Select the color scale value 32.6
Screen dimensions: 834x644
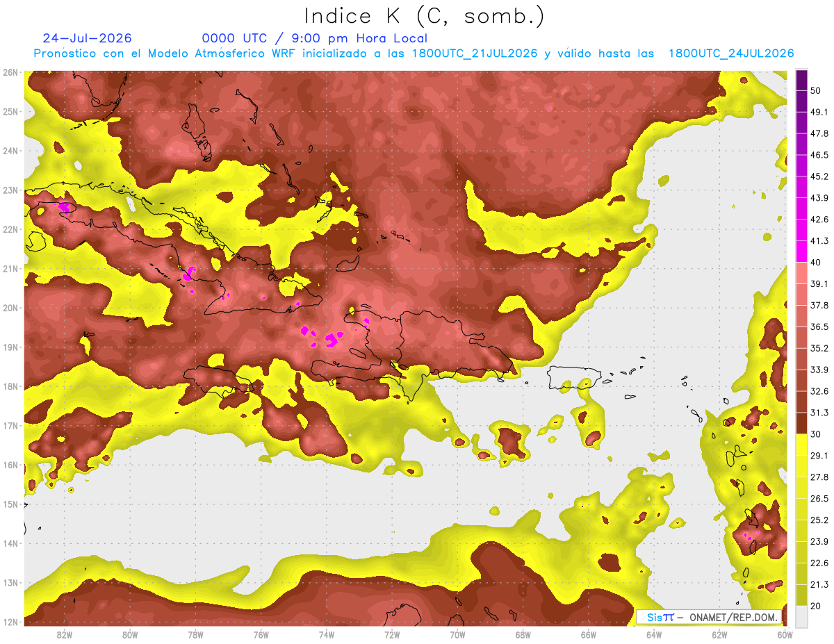coord(819,391)
